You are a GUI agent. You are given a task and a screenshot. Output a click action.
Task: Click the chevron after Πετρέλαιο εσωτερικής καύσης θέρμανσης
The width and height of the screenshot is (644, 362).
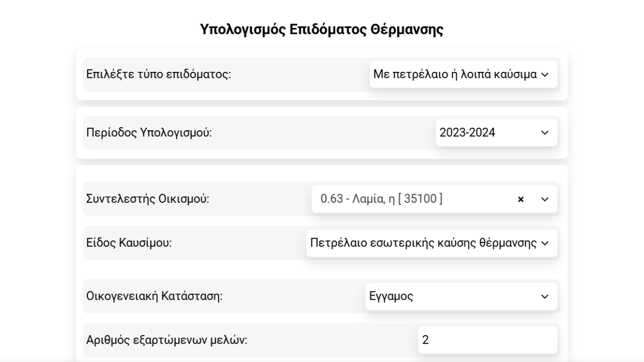(x=545, y=243)
